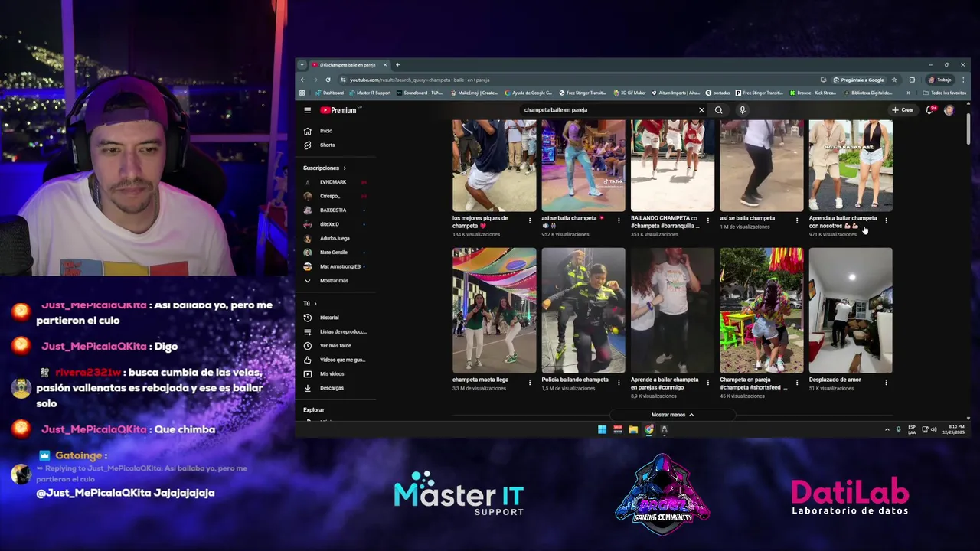Open the tab search dropdown arrow
The width and height of the screenshot is (980, 551).
(302, 65)
